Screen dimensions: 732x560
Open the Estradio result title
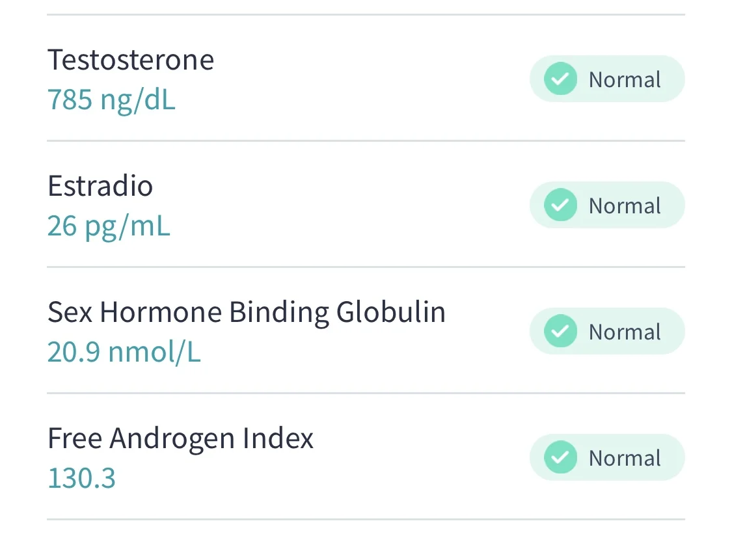[x=100, y=186]
